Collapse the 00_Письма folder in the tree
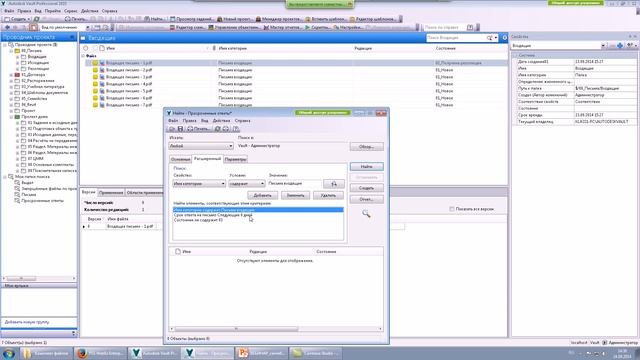This screenshot has height=360, width=640. coord(11,51)
